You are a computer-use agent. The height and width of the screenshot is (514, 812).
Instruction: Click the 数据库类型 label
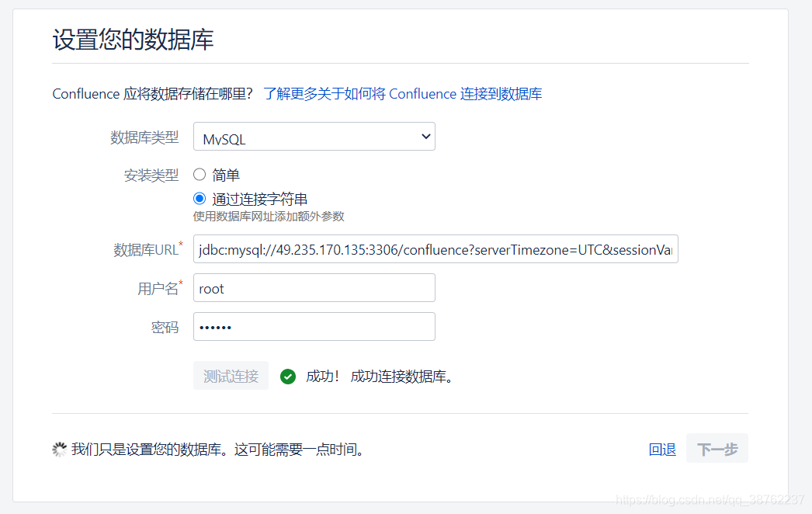(144, 137)
